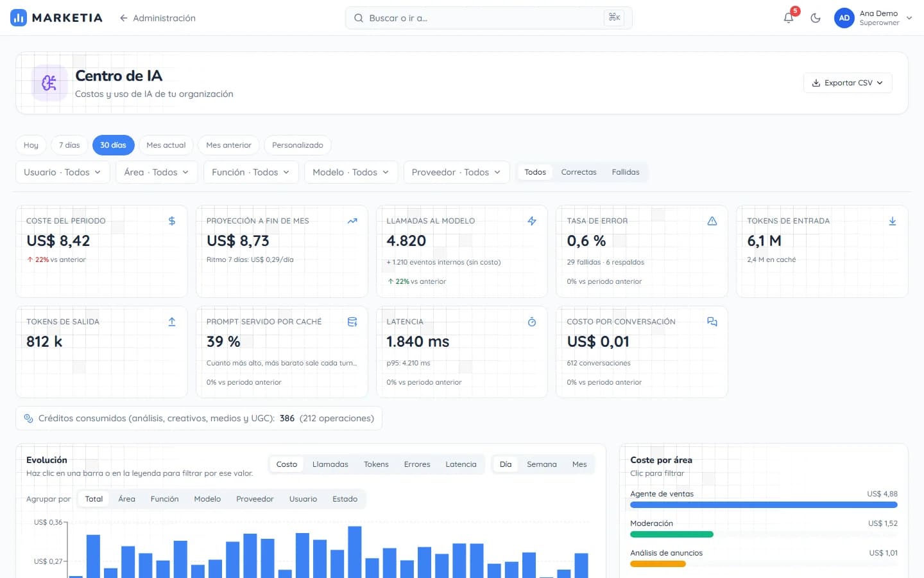Click upload icon on Tokens de salida card

(172, 322)
